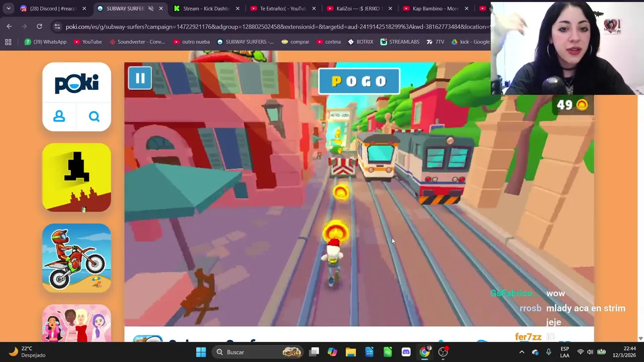The height and width of the screenshot is (362, 644).
Task: Open the WhatsApp bookmark
Action: click(45, 42)
